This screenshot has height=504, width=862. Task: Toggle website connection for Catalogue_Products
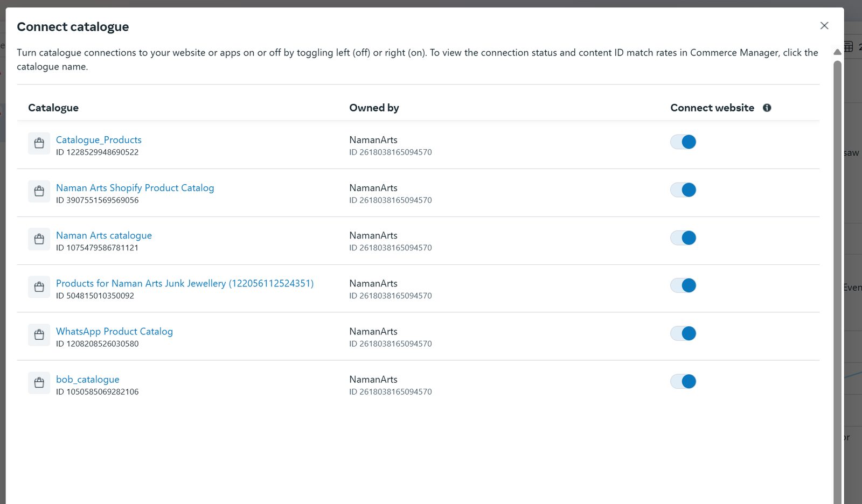[683, 142]
